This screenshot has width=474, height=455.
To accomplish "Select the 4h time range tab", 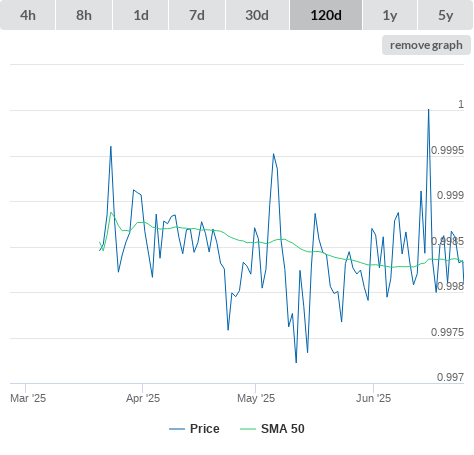I will 28,15.
